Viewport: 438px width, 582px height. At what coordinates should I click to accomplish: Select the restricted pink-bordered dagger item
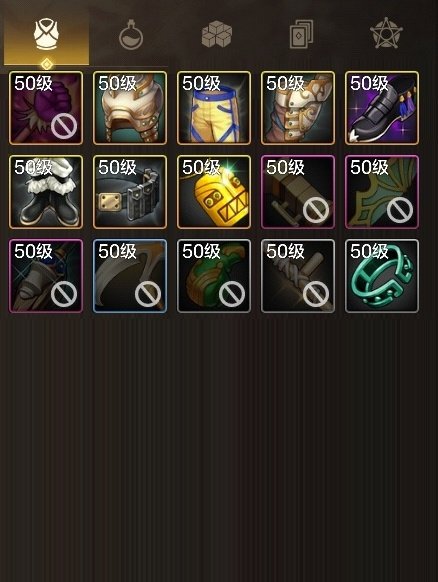(46, 276)
